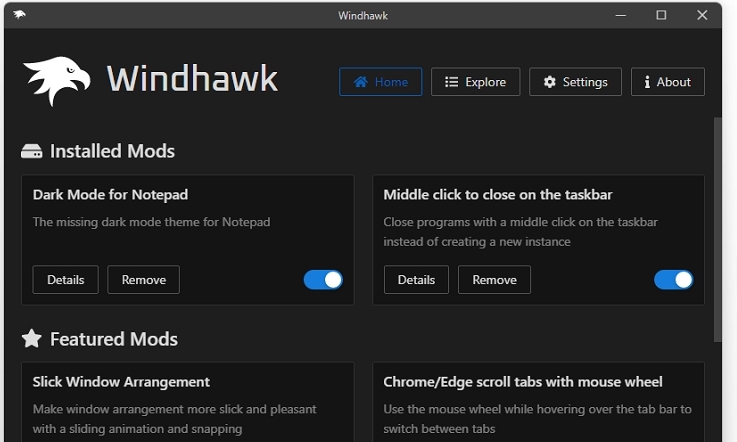Click the star icon beside Featured Mods

(31, 339)
